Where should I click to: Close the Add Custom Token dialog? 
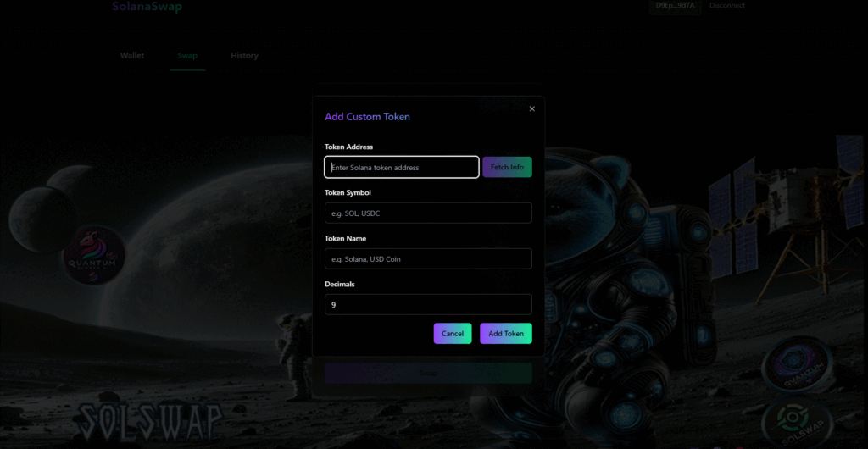pos(532,109)
